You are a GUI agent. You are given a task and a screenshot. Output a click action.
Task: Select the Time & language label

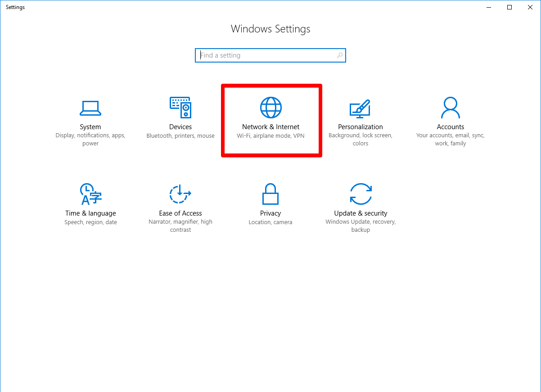[90, 213]
